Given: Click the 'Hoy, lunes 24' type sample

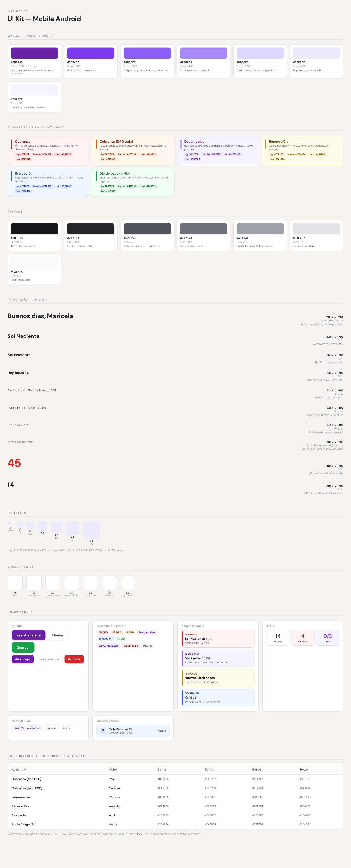Looking at the screenshot, I should [18, 373].
